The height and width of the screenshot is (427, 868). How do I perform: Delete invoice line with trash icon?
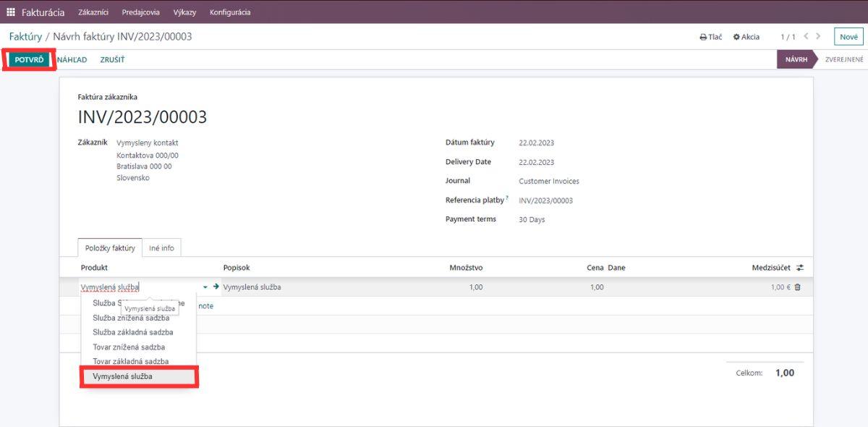coord(798,287)
